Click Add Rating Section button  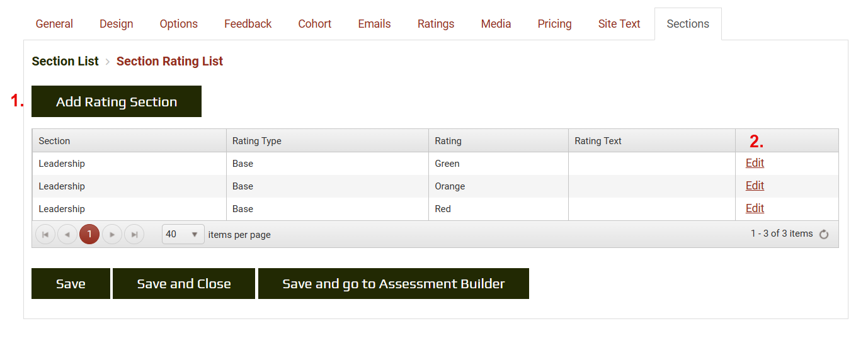tap(117, 102)
